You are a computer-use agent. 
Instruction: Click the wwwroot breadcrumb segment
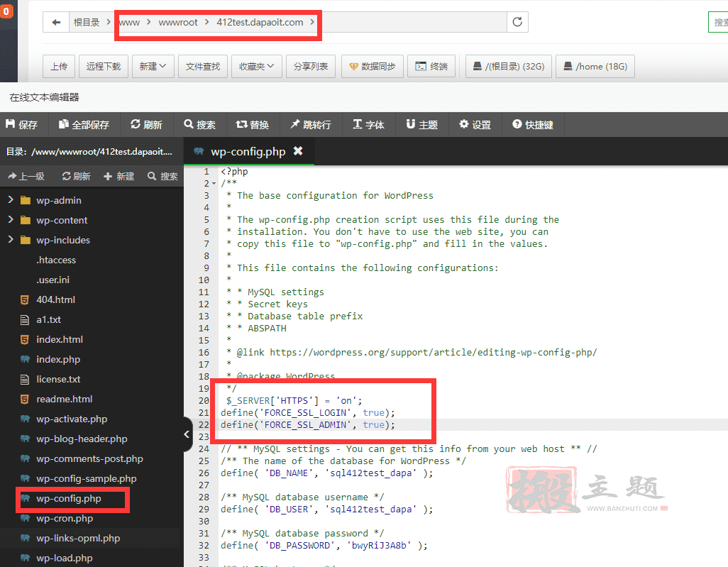[178, 22]
